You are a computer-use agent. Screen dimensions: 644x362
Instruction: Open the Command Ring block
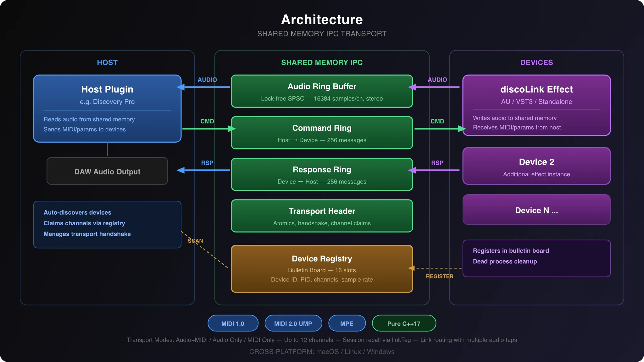coord(322,133)
